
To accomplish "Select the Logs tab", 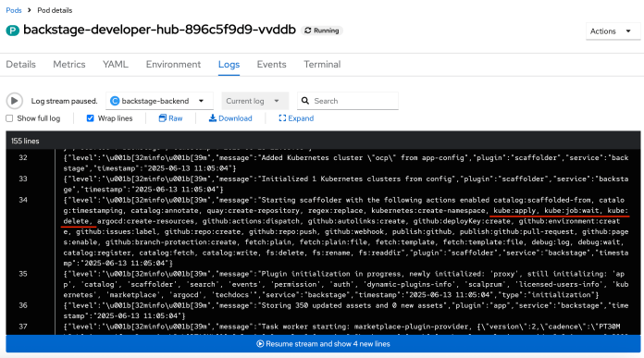I will click(x=229, y=65).
